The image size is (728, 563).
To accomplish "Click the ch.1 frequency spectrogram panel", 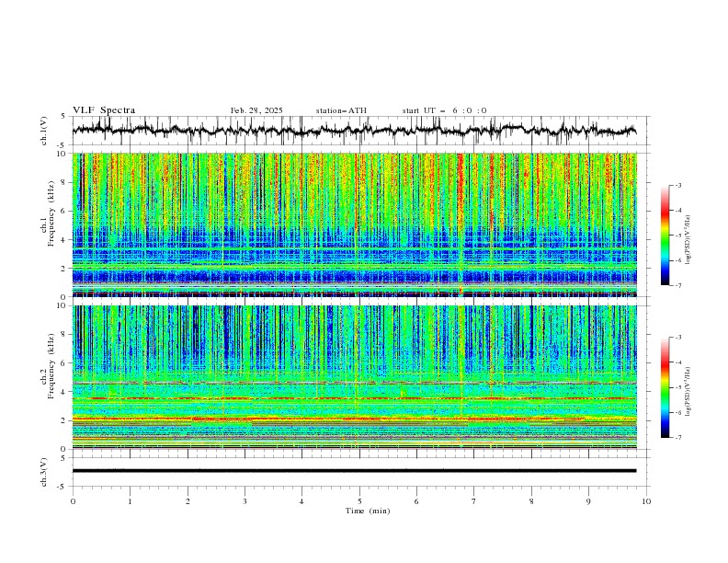I will (x=355, y=224).
